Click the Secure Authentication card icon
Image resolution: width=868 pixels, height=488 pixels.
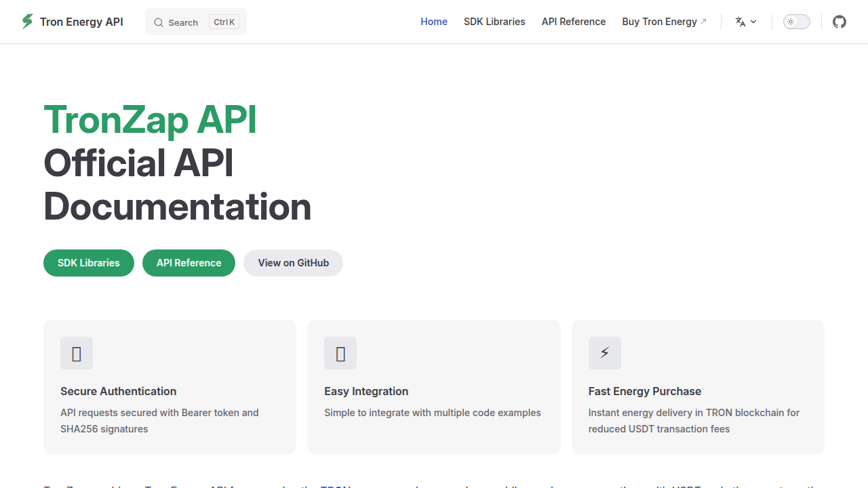coord(77,353)
